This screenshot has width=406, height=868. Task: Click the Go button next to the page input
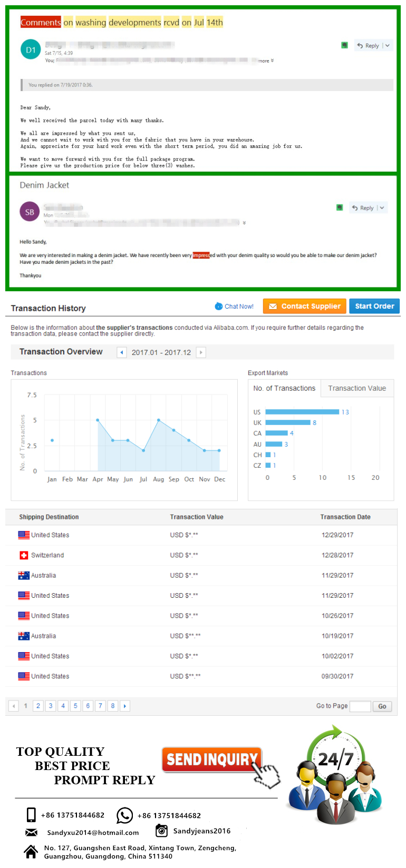click(x=382, y=706)
